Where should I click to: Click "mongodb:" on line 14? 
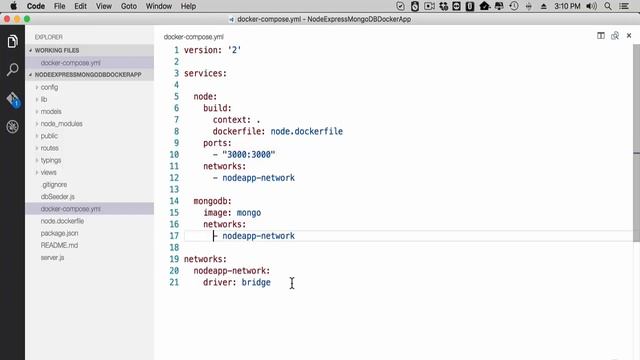pyautogui.click(x=213, y=201)
